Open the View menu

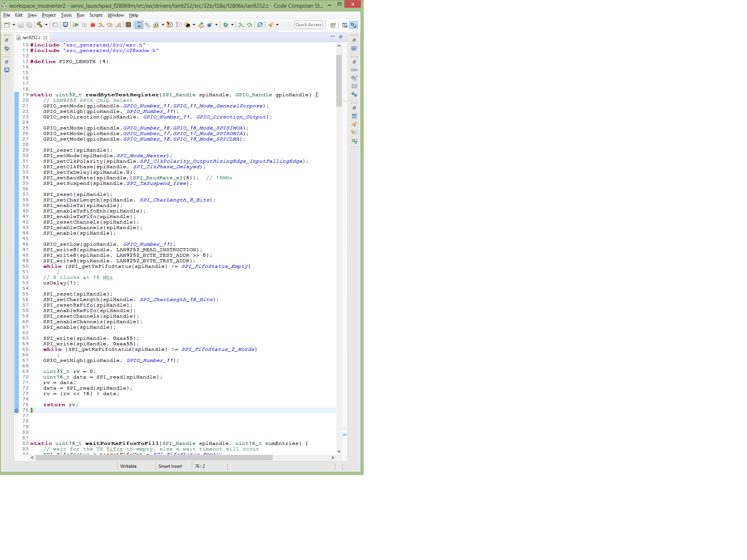pyautogui.click(x=32, y=15)
